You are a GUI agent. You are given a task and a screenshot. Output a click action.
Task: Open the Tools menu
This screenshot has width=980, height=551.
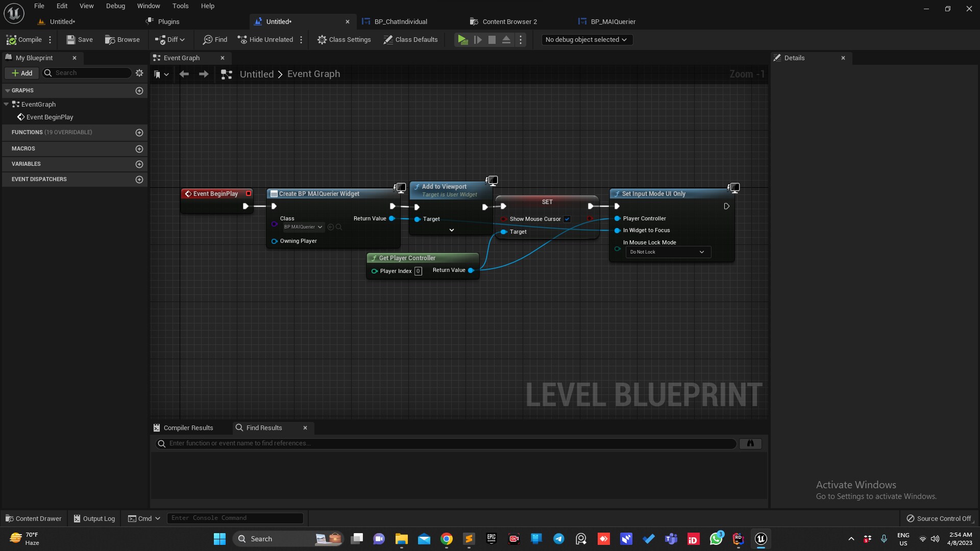point(180,6)
